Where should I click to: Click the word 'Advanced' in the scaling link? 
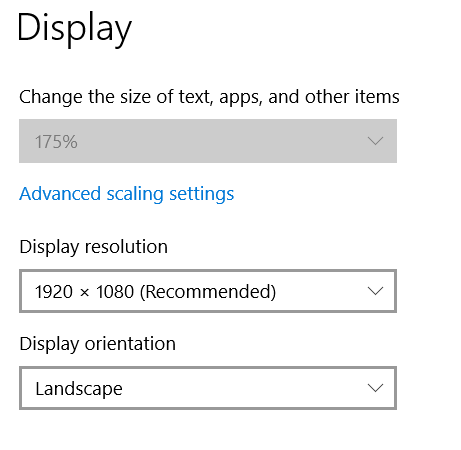[x=60, y=193]
